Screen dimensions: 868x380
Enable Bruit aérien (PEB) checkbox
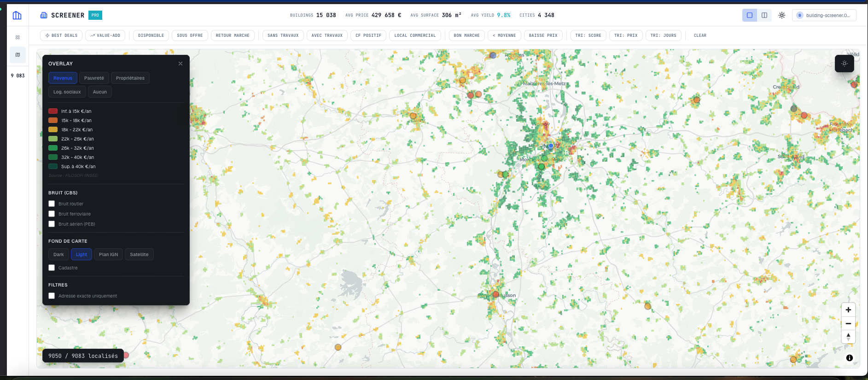(x=52, y=224)
